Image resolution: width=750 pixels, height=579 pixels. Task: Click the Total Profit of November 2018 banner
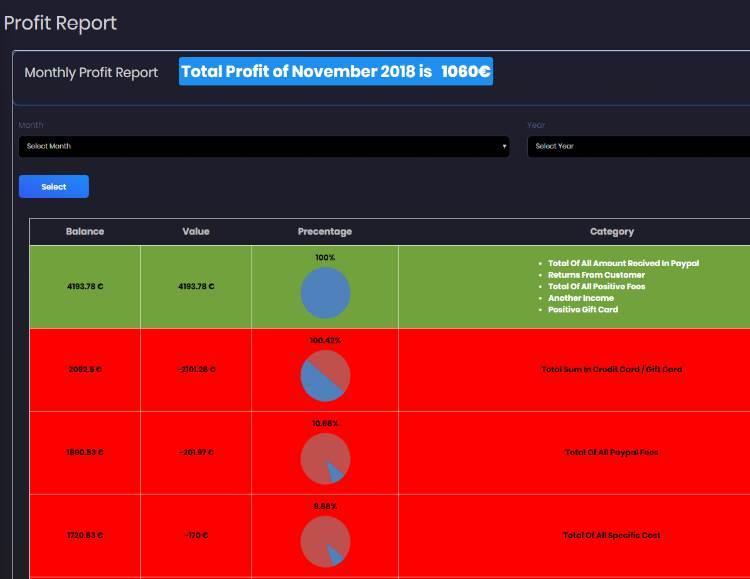336,71
